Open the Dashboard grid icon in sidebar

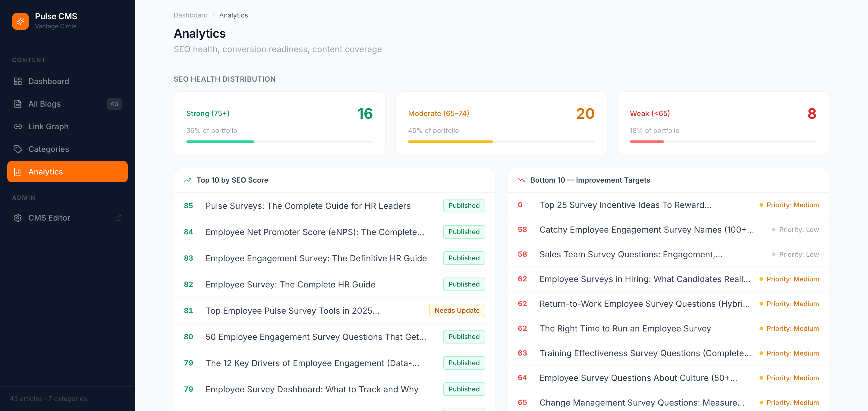pos(17,81)
